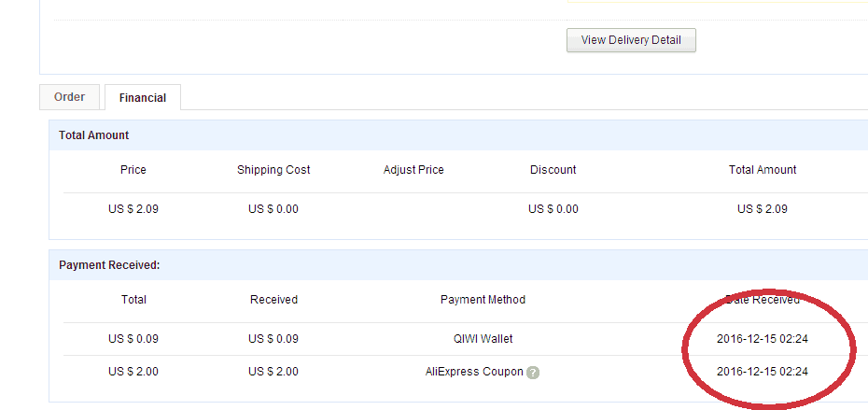Click the Payment Method column header
Image resolution: width=868 pixels, height=410 pixels.
[483, 300]
